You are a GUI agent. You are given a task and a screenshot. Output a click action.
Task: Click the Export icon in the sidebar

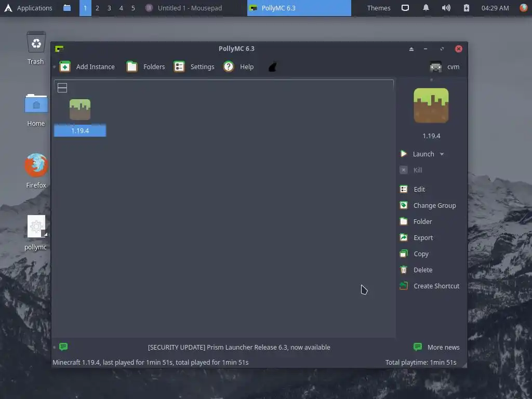pyautogui.click(x=403, y=237)
